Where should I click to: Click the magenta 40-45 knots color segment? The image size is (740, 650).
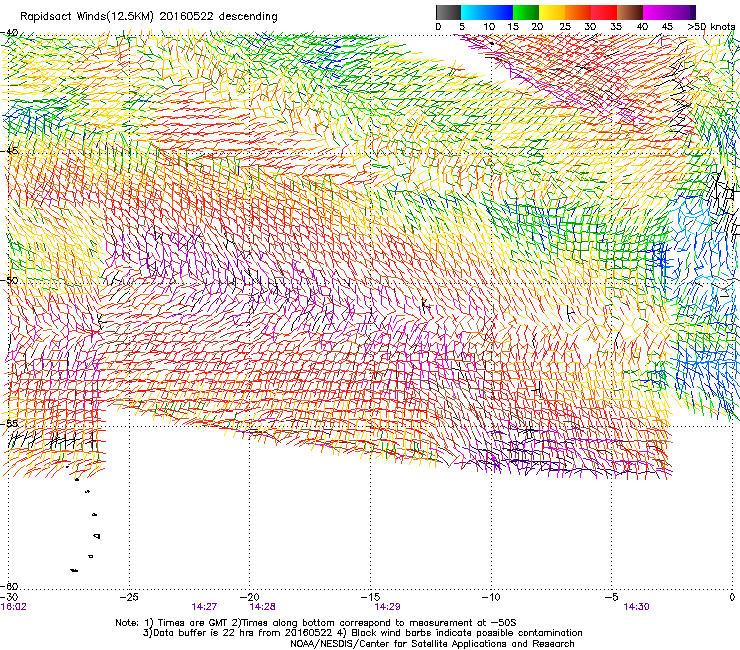656,12
